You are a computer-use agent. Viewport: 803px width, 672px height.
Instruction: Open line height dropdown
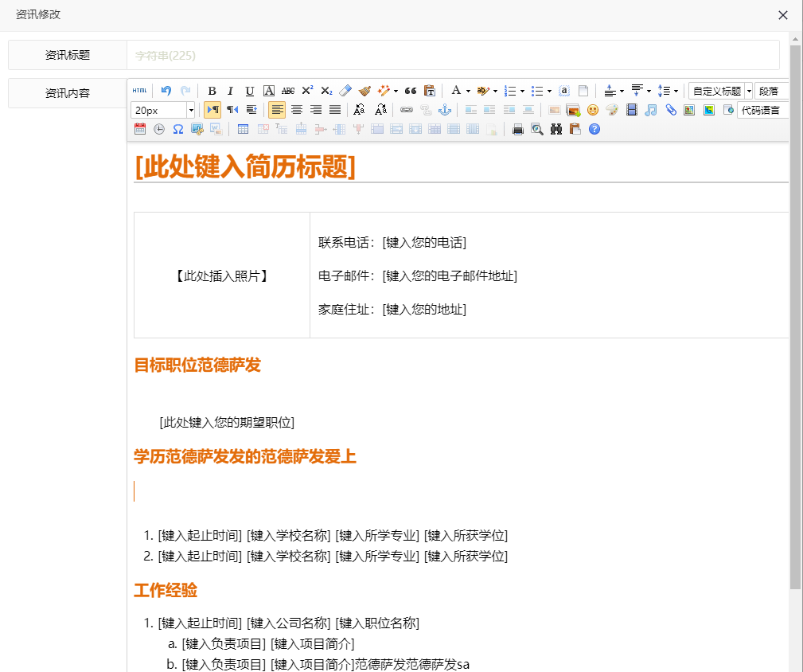676,92
